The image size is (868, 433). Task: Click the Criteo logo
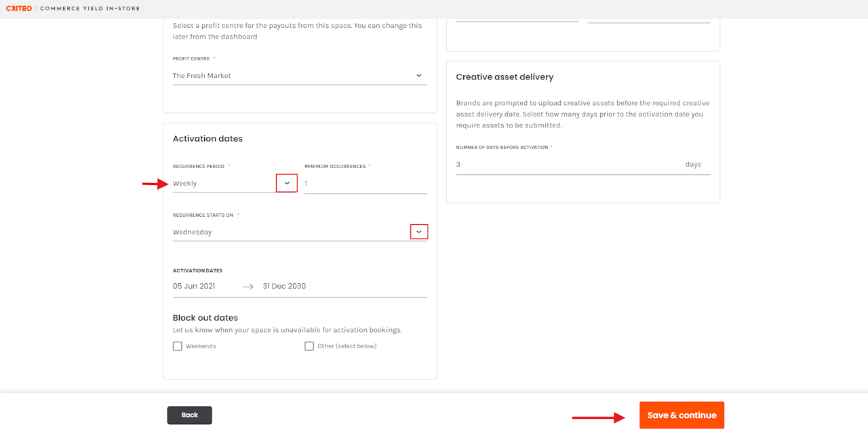tap(19, 9)
